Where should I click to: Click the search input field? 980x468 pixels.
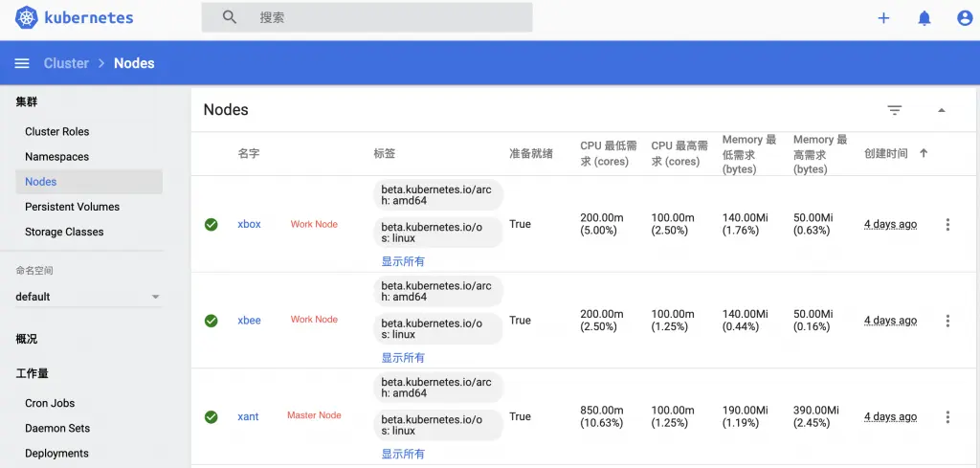point(383,17)
